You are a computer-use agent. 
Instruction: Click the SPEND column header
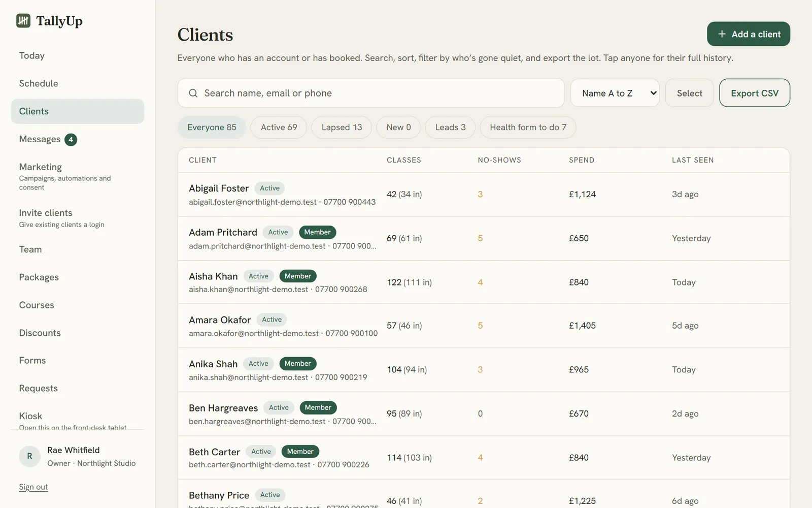582,160
